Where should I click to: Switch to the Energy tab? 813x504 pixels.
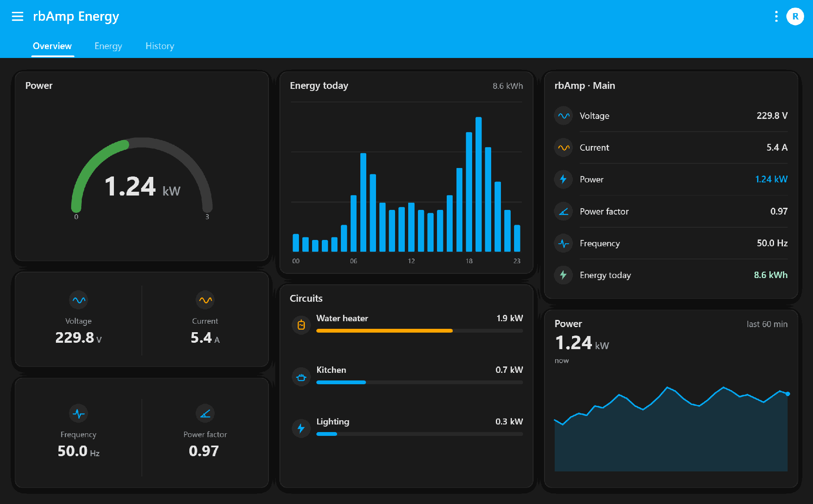108,46
